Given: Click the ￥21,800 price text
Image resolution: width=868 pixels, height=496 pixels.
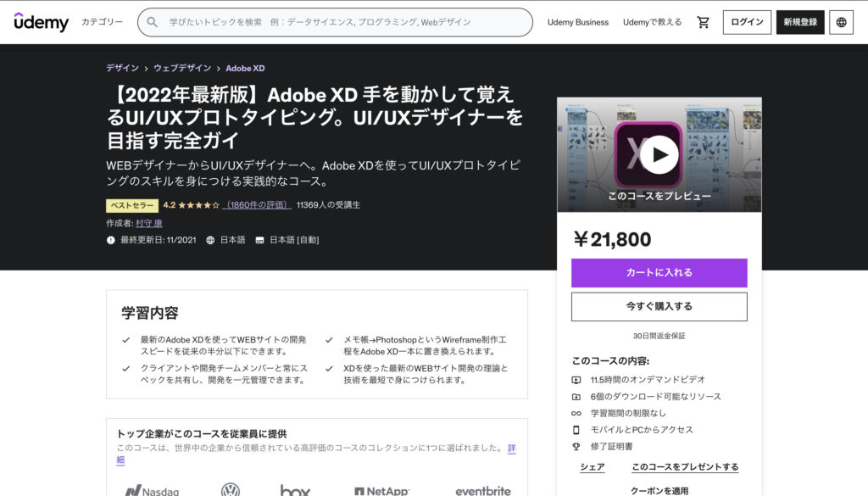Looking at the screenshot, I should coord(612,239).
